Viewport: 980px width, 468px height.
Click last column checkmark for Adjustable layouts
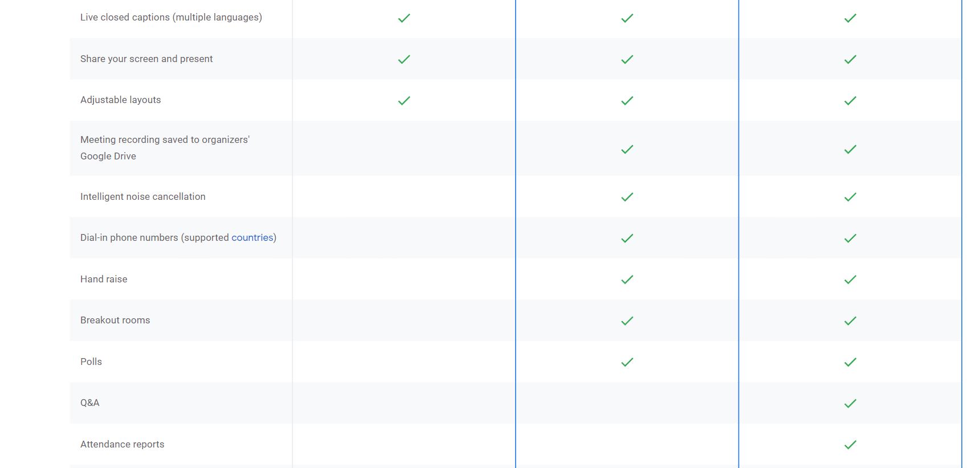[850, 101]
